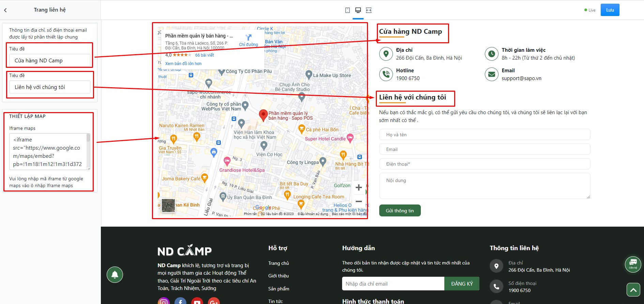This screenshot has width=644, height=304.
Task: Select the Cà phê Hai Bốn café pin
Action: click(x=302, y=129)
